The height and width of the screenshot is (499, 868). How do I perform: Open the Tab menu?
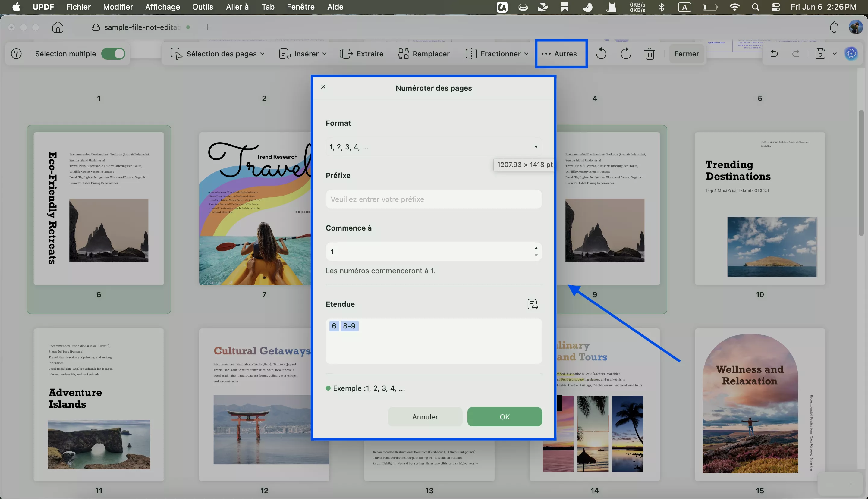268,7
